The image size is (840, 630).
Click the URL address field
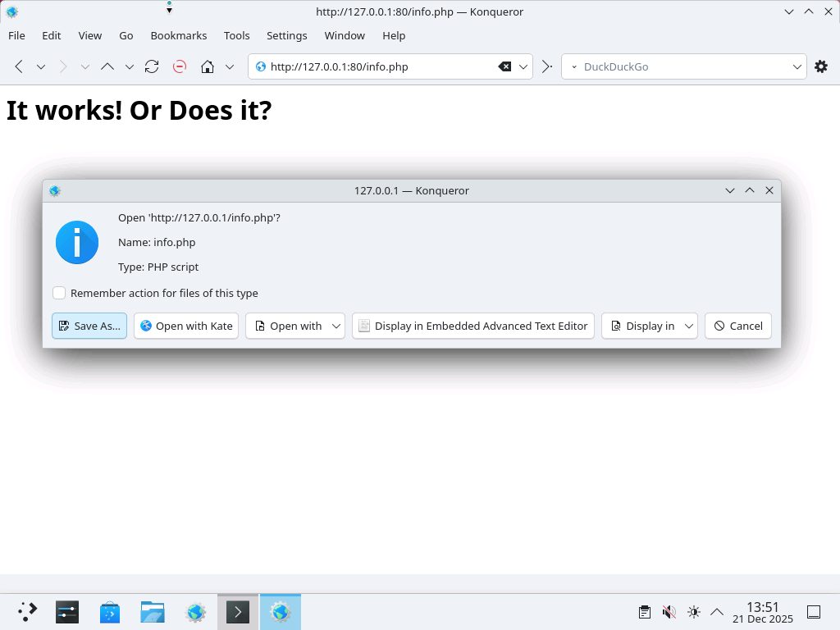click(377, 66)
